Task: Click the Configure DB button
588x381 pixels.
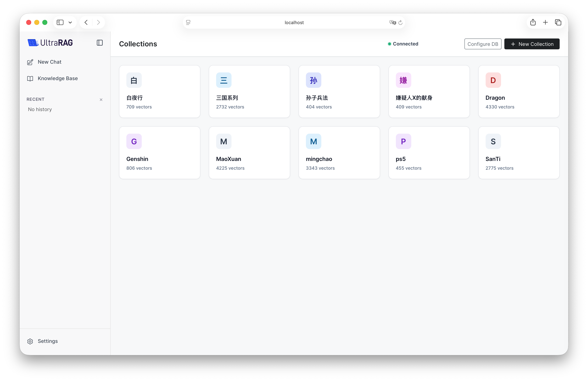Action: (x=483, y=44)
